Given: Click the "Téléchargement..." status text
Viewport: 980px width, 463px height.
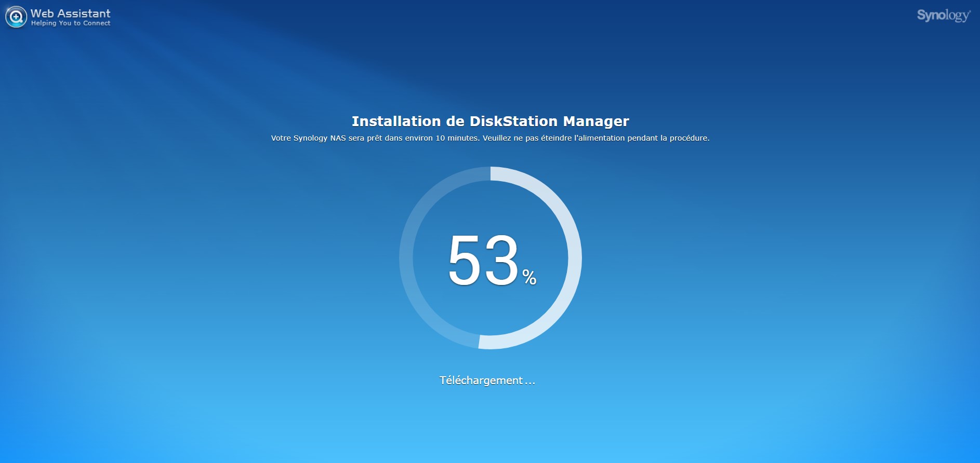Looking at the screenshot, I should pos(487,380).
